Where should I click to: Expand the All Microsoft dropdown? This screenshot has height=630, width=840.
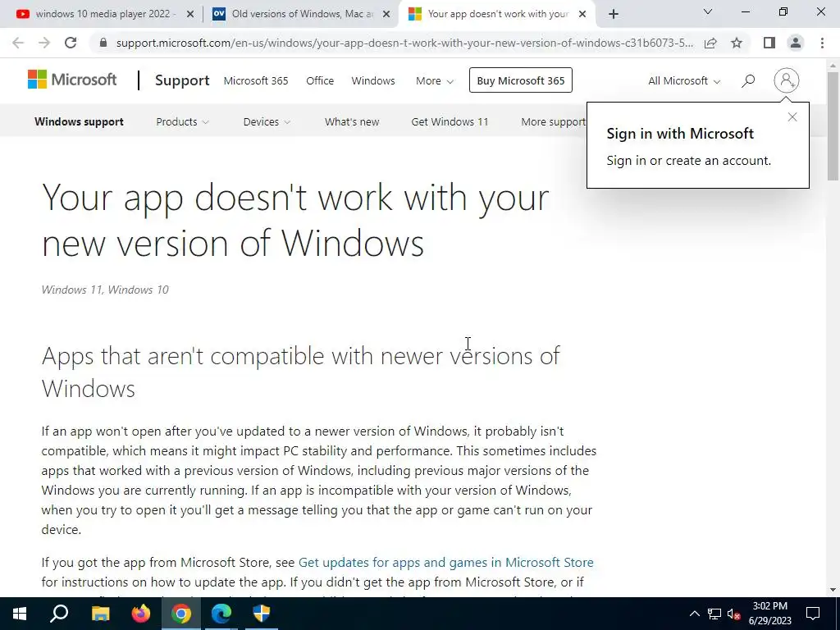point(684,81)
